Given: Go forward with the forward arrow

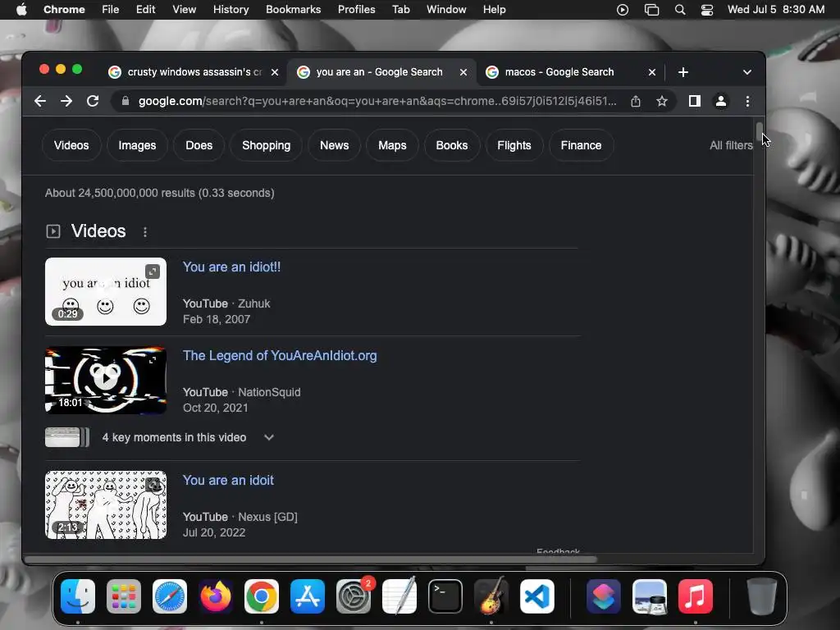Looking at the screenshot, I should [x=66, y=101].
